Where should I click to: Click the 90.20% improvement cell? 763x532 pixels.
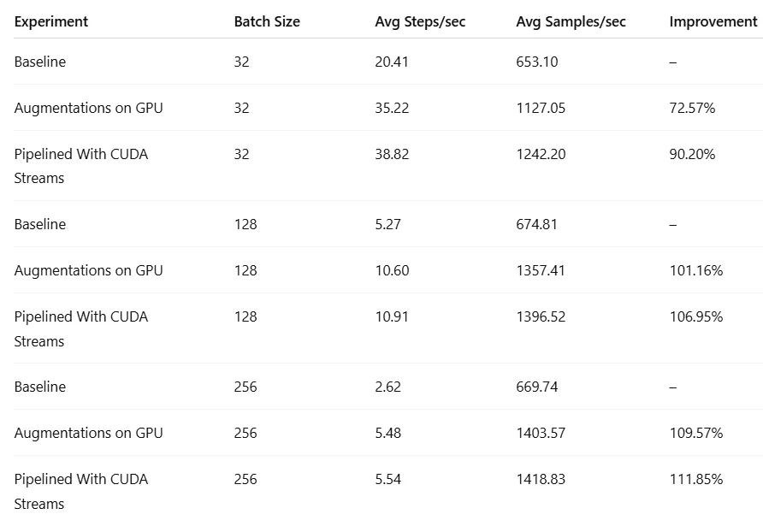[x=692, y=154]
